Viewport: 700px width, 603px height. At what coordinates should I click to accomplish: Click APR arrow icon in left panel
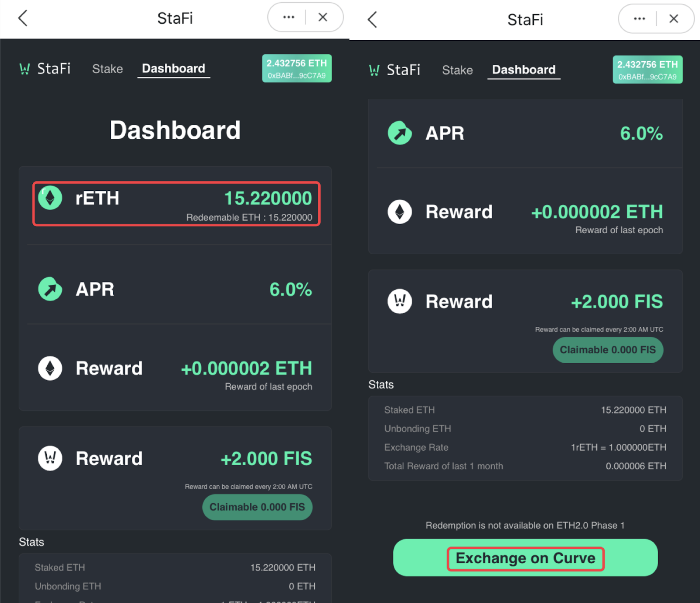point(50,289)
